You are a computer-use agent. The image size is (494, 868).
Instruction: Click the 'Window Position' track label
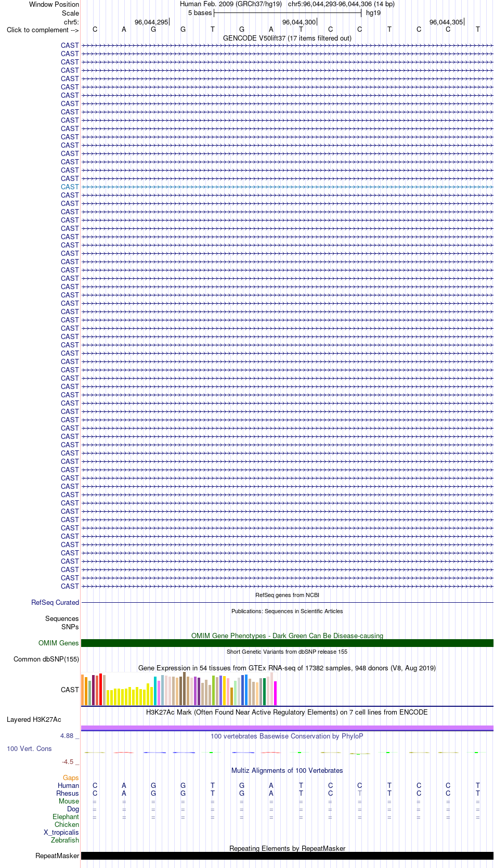pos(54,4)
